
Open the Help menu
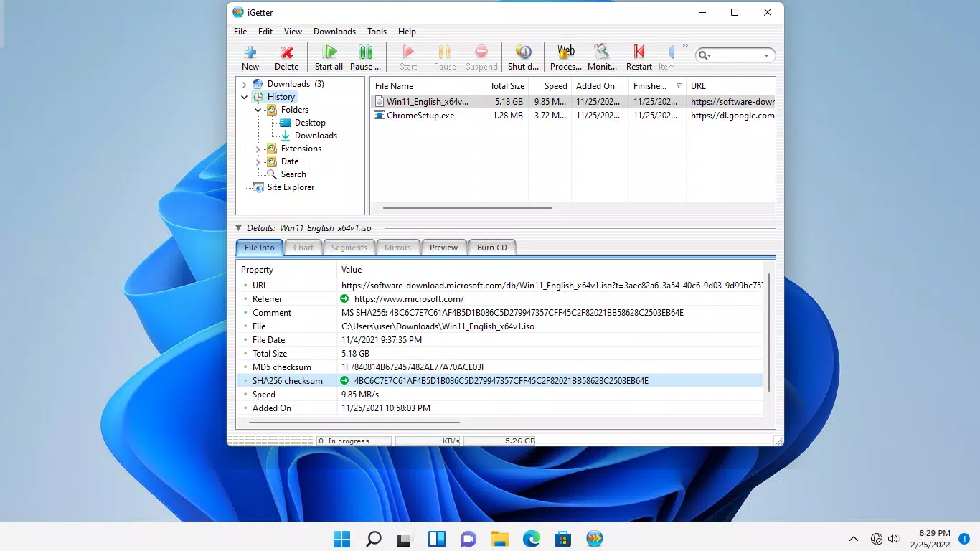(407, 32)
